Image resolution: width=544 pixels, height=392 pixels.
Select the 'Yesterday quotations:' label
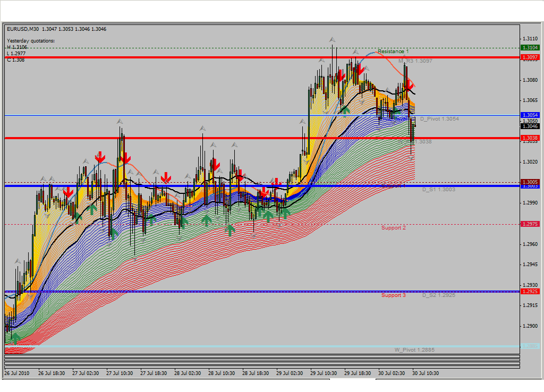pyautogui.click(x=31, y=40)
